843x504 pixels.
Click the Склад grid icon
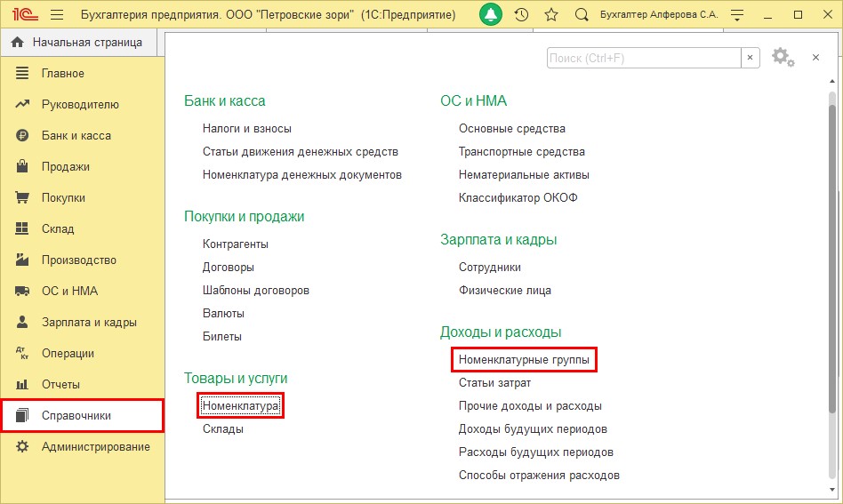22,228
